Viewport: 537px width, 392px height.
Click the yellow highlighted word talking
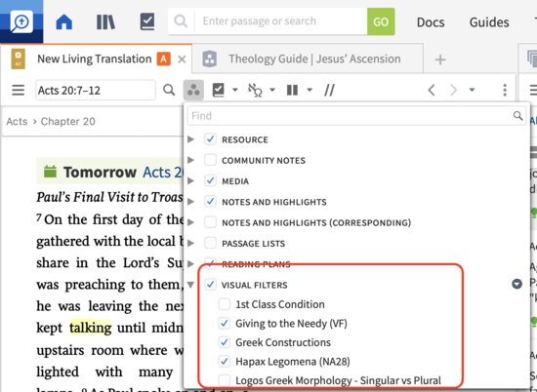tap(91, 328)
